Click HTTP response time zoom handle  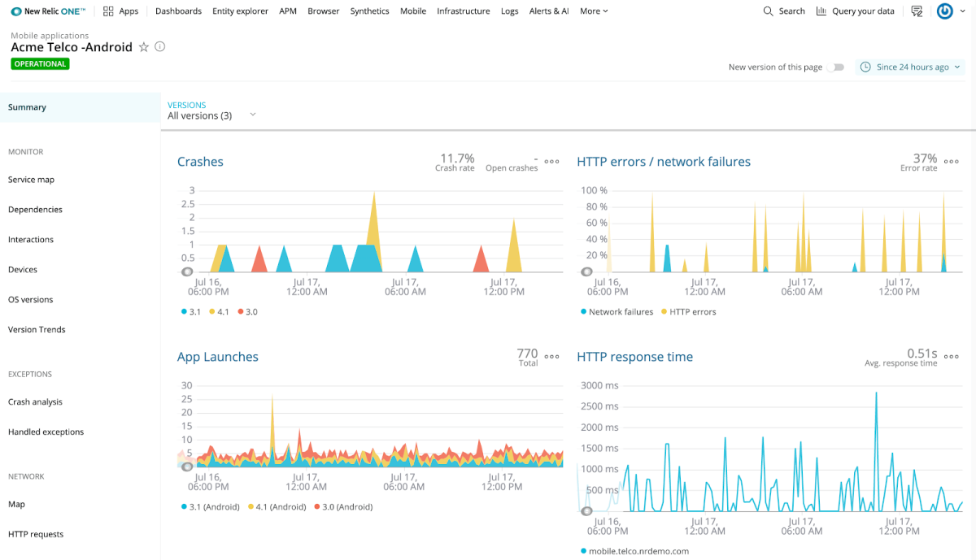(x=586, y=510)
